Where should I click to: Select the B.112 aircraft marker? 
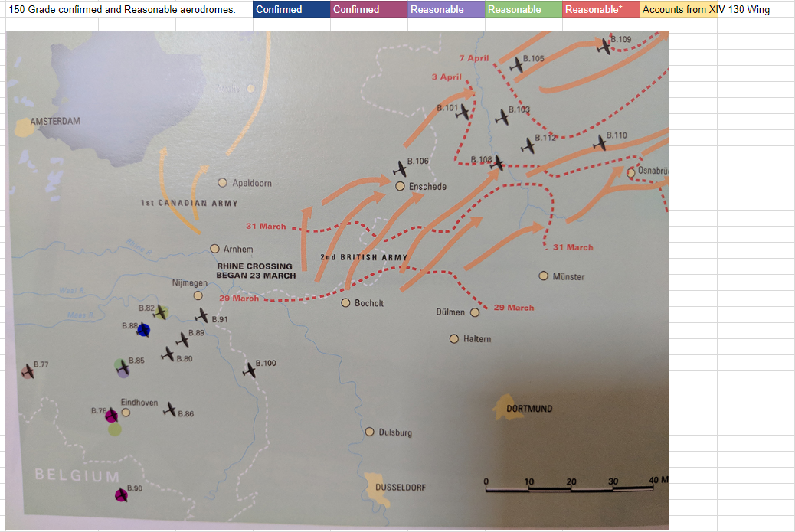528,146
